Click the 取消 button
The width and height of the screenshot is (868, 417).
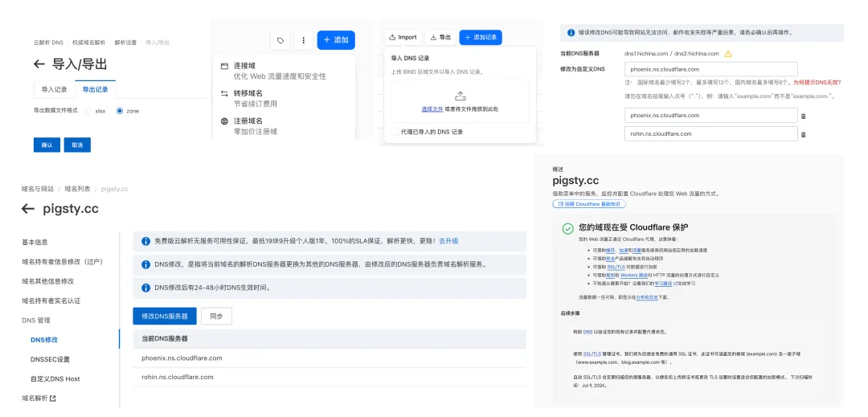click(77, 145)
